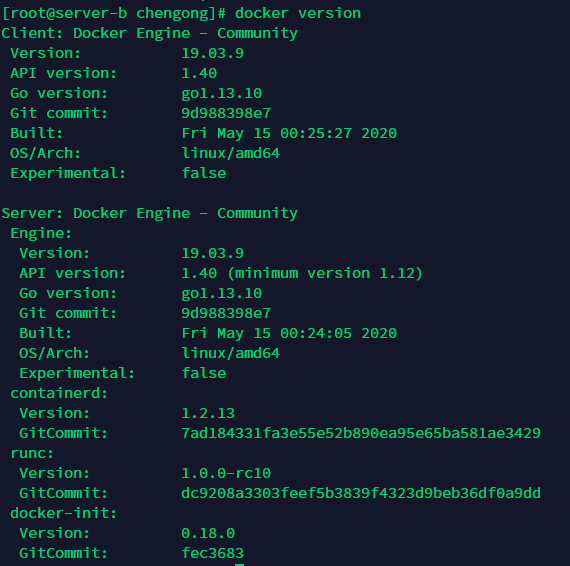Click the minimum version 1.12 text
Screen dimensions: 570x566
[325, 273]
